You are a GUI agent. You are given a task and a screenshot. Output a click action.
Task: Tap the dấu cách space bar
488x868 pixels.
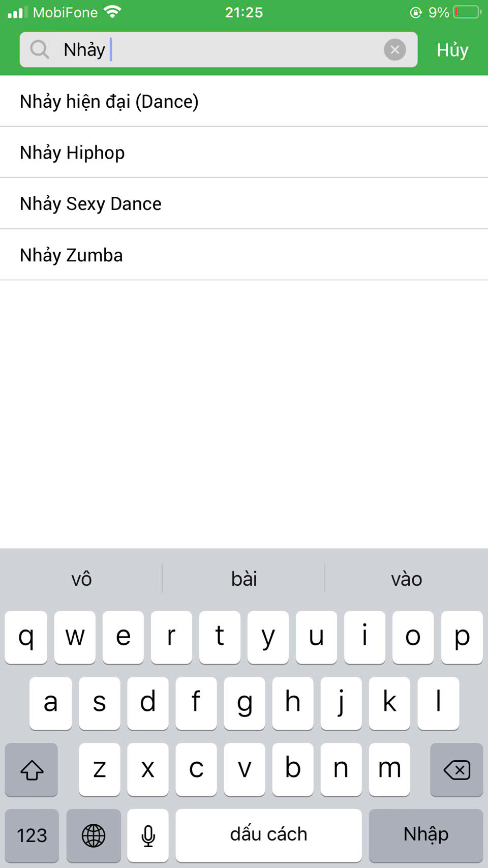[269, 835]
